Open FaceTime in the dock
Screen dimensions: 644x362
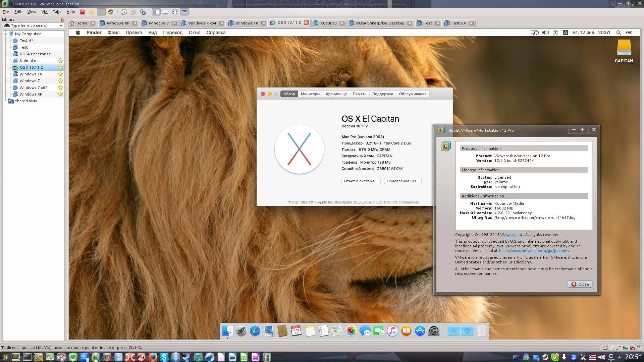point(379,331)
